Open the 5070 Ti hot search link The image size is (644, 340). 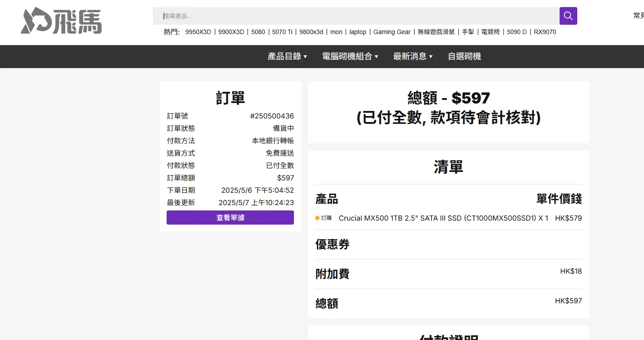pos(282,32)
